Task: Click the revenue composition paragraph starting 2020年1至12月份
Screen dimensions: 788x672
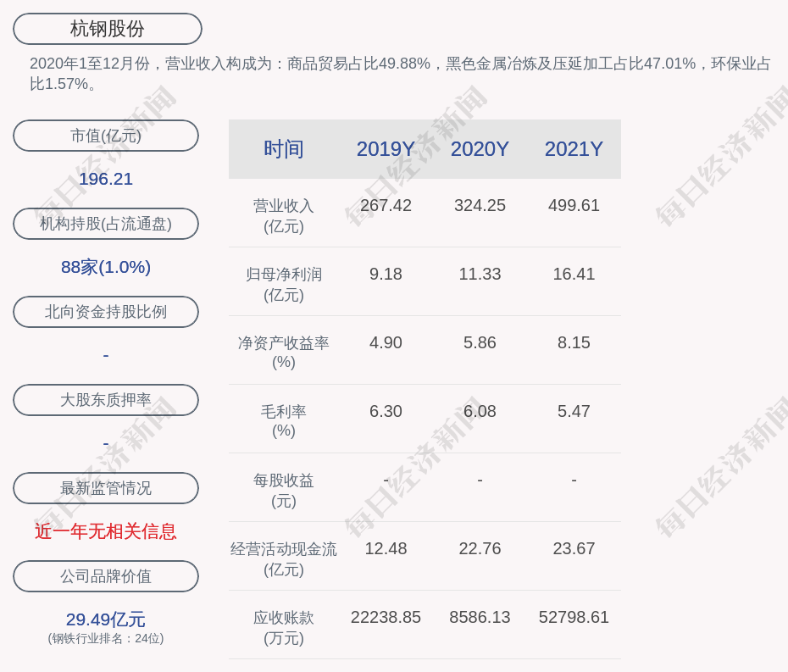Action: tap(400, 74)
